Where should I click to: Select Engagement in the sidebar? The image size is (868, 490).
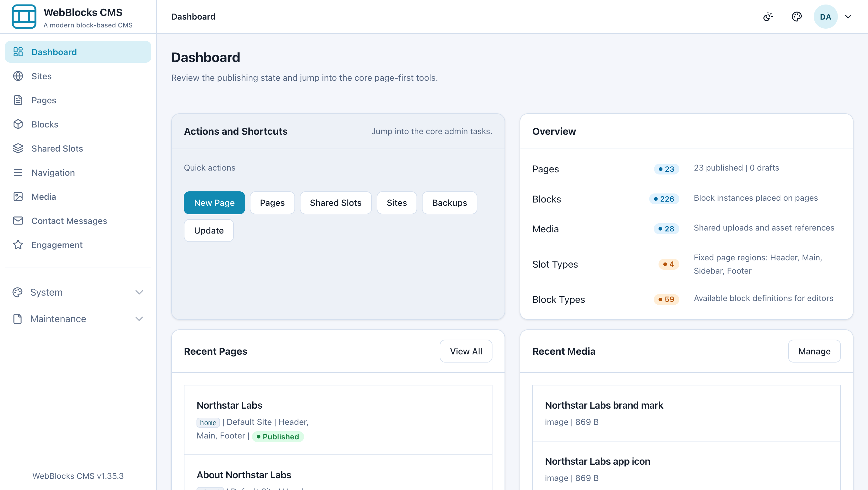(78, 245)
